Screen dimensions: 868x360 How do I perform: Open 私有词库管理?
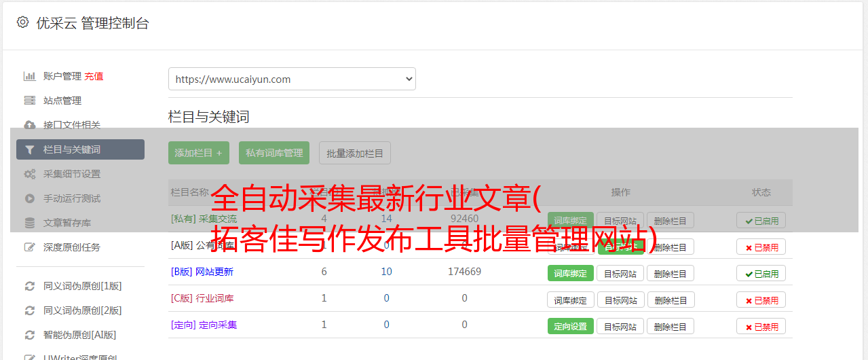tap(274, 153)
